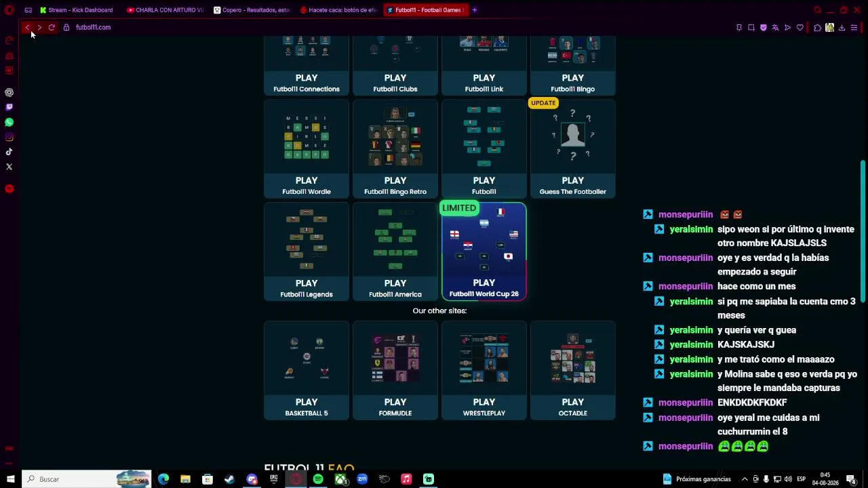Click the volume icon in system tray
The height and width of the screenshot is (488, 868).
pyautogui.click(x=788, y=479)
